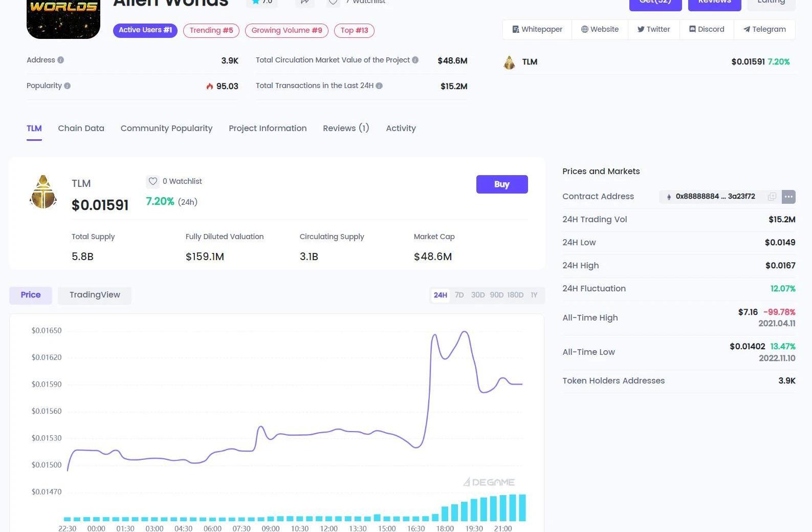Viewport: 812px width, 532px height.
Task: Click the Token Holders Addresses value 3.9K
Action: click(x=787, y=381)
